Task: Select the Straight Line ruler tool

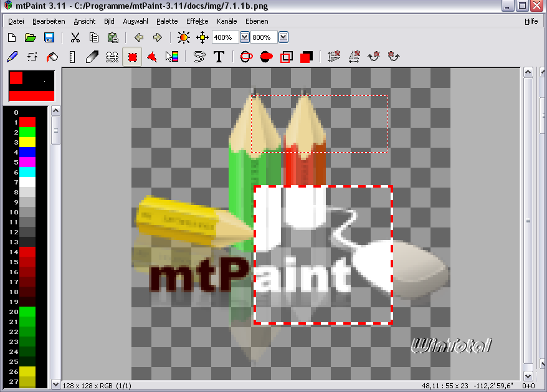Action: (x=72, y=57)
